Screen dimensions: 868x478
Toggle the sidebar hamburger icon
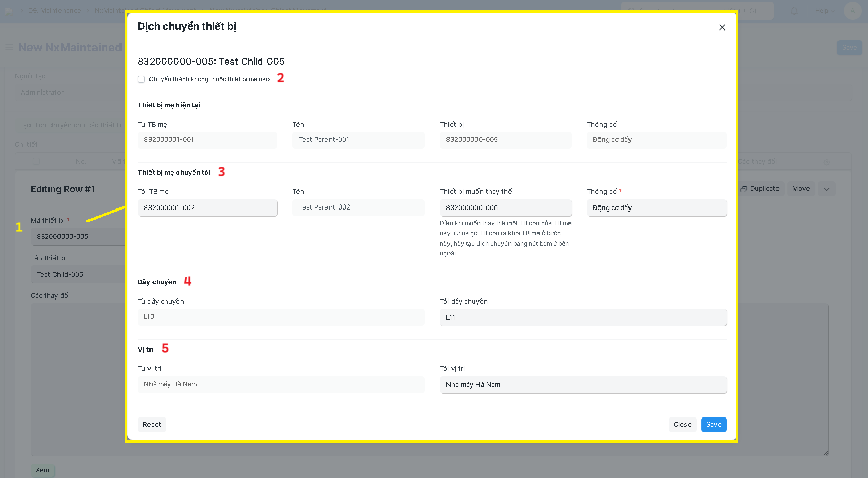coord(9,47)
